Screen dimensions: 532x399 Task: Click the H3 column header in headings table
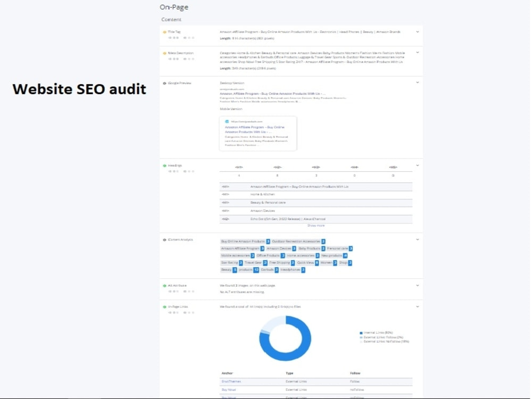point(317,167)
